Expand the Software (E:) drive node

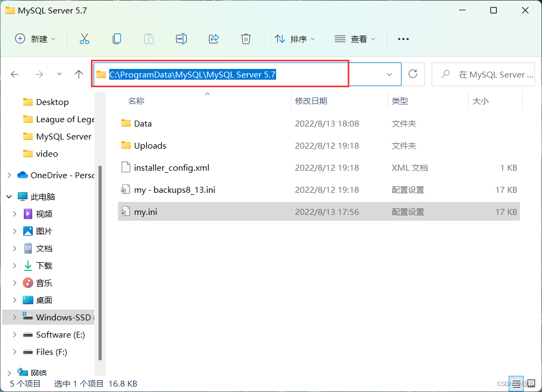click(x=15, y=334)
